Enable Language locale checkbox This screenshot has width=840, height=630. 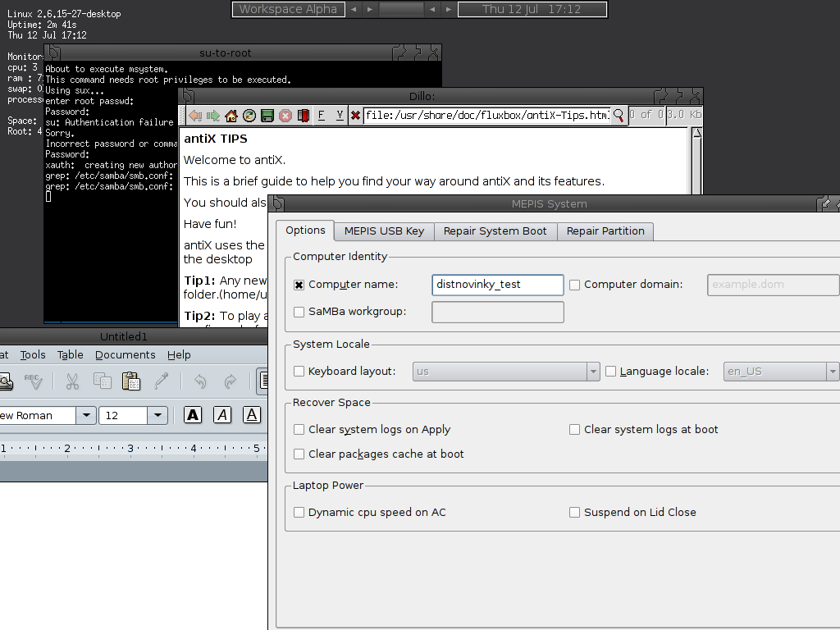coord(610,372)
